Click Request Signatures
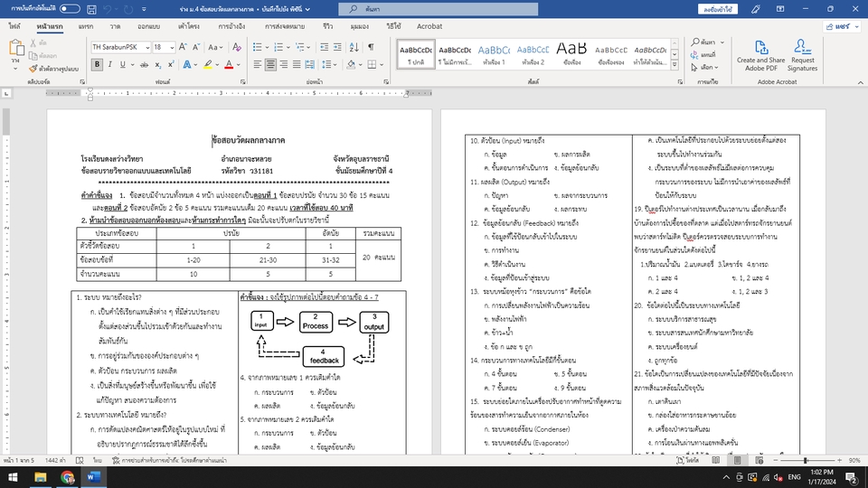Viewport: 868px width, 488px height. (802, 55)
